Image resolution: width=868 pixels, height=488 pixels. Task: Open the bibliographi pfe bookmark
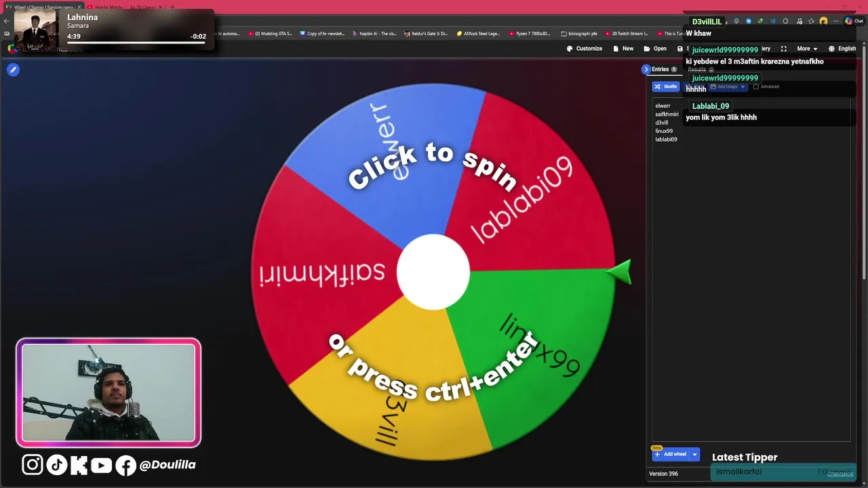pos(579,33)
